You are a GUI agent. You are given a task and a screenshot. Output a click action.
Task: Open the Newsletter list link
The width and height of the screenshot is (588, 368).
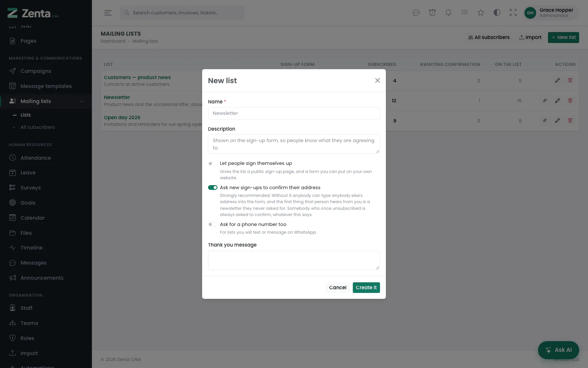(x=117, y=97)
